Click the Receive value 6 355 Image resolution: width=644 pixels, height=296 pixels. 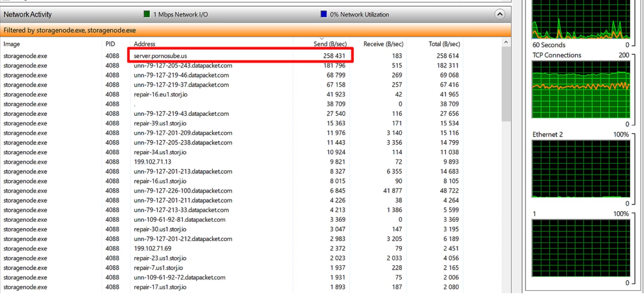394,171
